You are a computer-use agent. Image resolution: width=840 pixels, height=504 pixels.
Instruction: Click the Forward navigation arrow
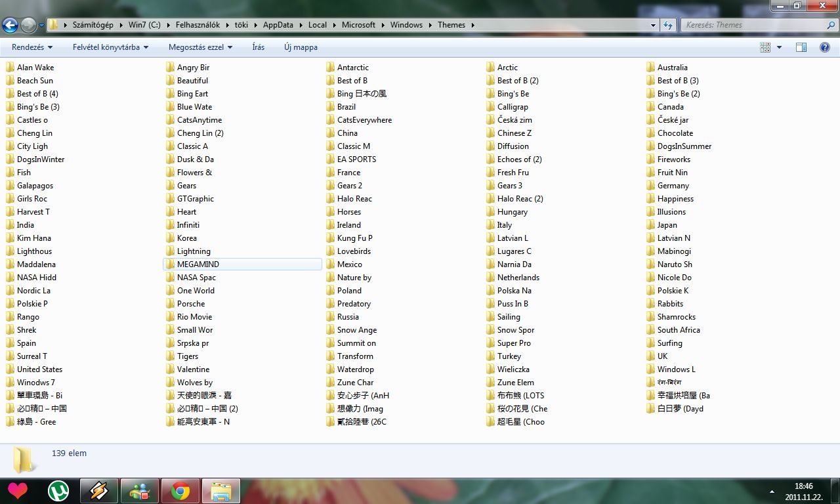tap(28, 26)
